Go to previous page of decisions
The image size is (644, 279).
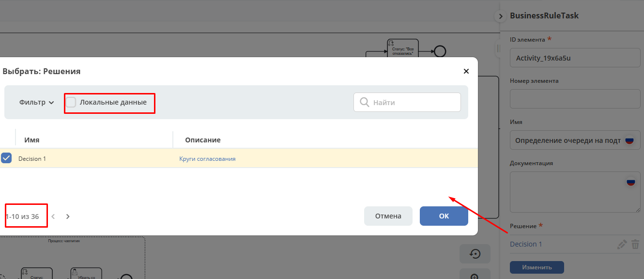pyautogui.click(x=53, y=217)
